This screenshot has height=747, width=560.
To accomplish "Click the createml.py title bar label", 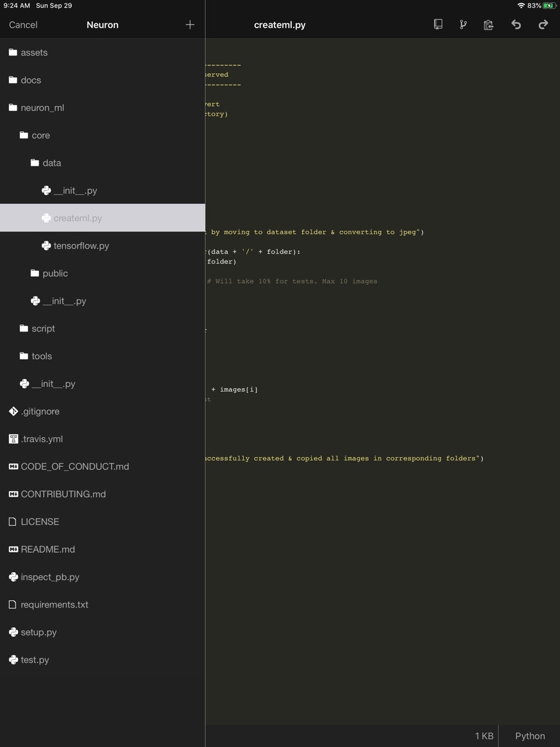I will click(279, 24).
